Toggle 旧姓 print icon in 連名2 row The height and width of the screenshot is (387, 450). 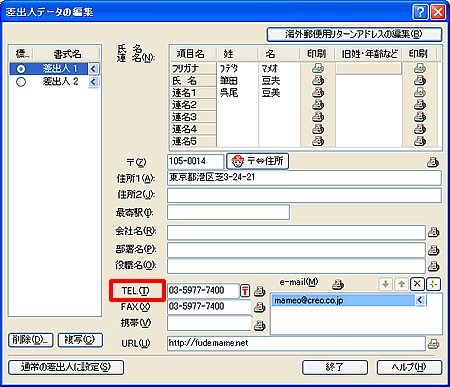(x=420, y=105)
